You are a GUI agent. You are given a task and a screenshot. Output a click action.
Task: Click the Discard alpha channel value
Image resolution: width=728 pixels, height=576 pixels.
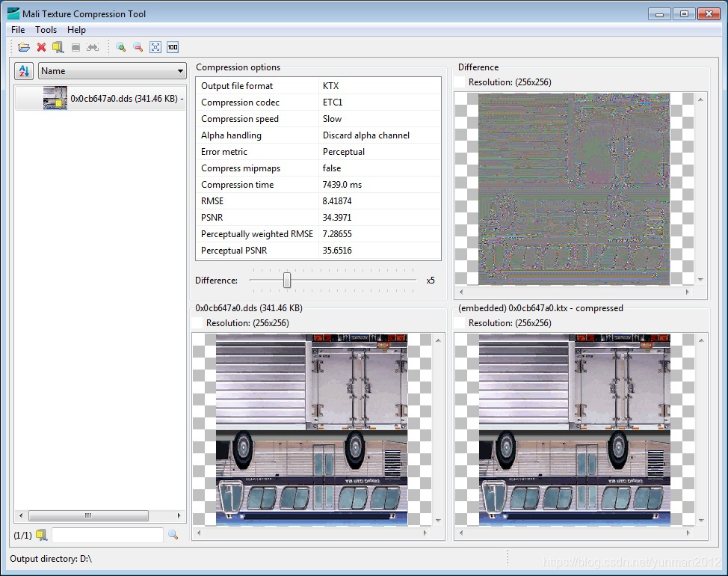tap(365, 135)
